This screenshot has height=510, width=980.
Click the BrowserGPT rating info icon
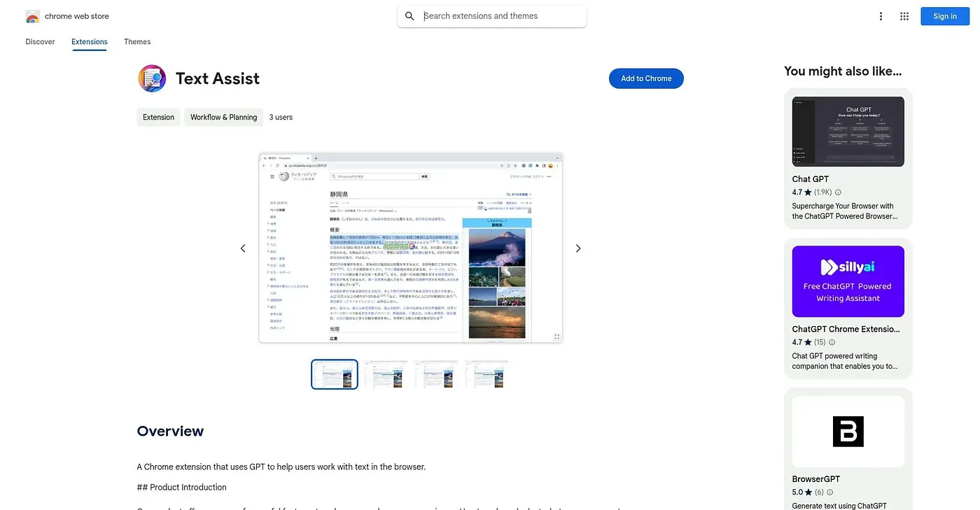tap(830, 493)
